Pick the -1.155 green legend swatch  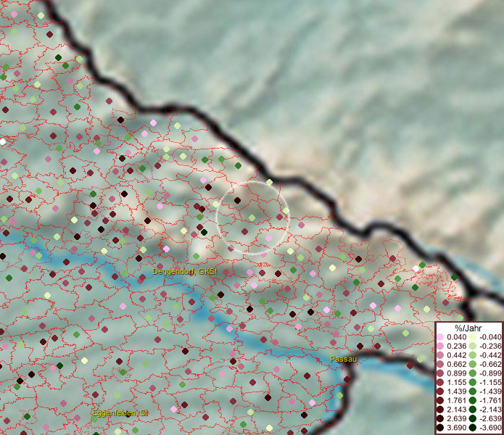[x=473, y=382]
